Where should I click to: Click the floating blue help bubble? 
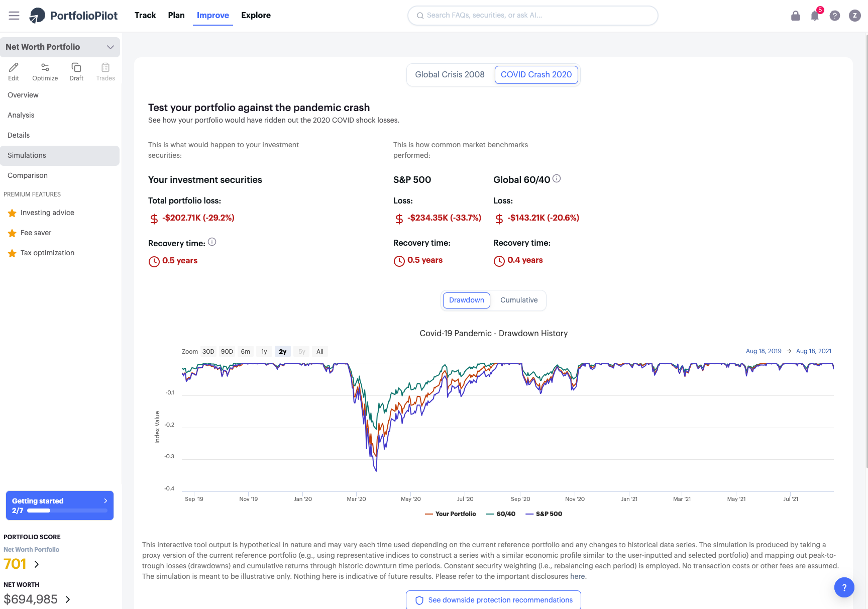pos(844,587)
